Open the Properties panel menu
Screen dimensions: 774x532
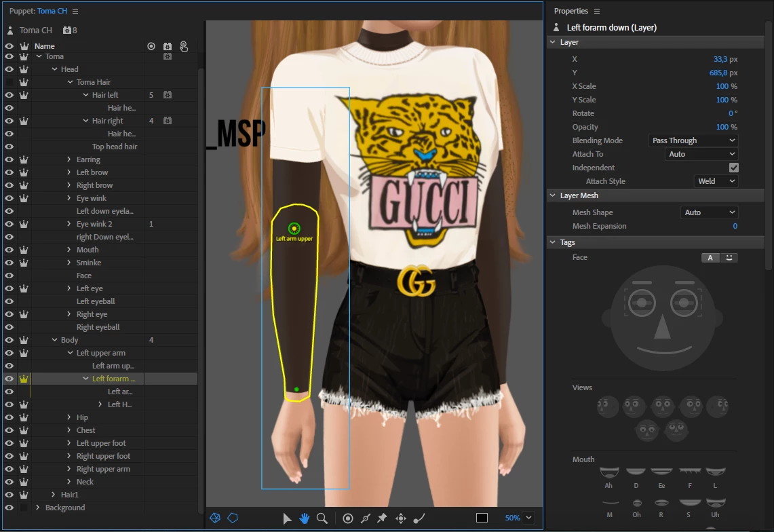[x=597, y=11]
